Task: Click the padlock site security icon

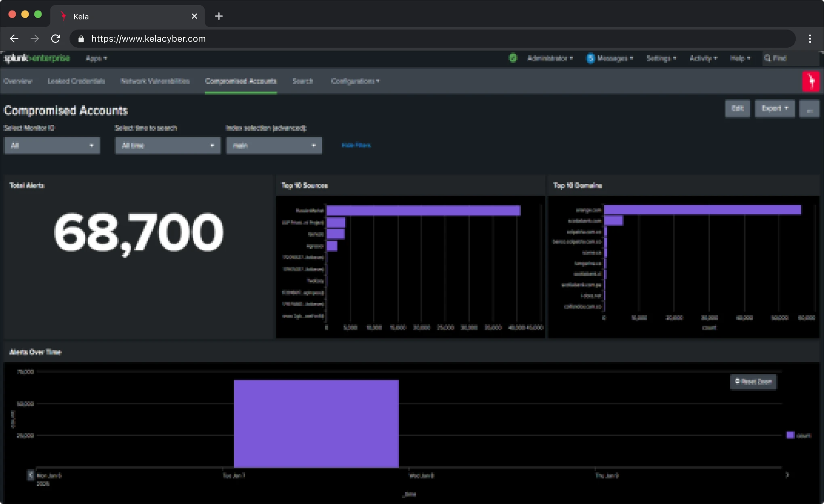Action: point(81,39)
